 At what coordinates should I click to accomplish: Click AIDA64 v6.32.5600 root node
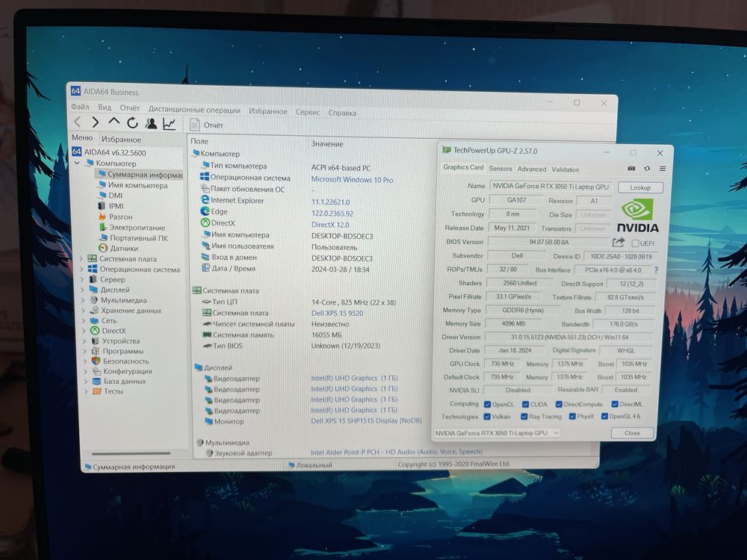tap(109, 152)
